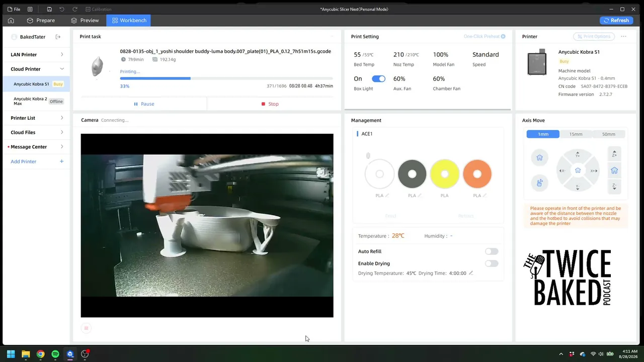Screen dimensions: 644x362
Task: Click the One-Click Preheat button
Action: tap(485, 37)
